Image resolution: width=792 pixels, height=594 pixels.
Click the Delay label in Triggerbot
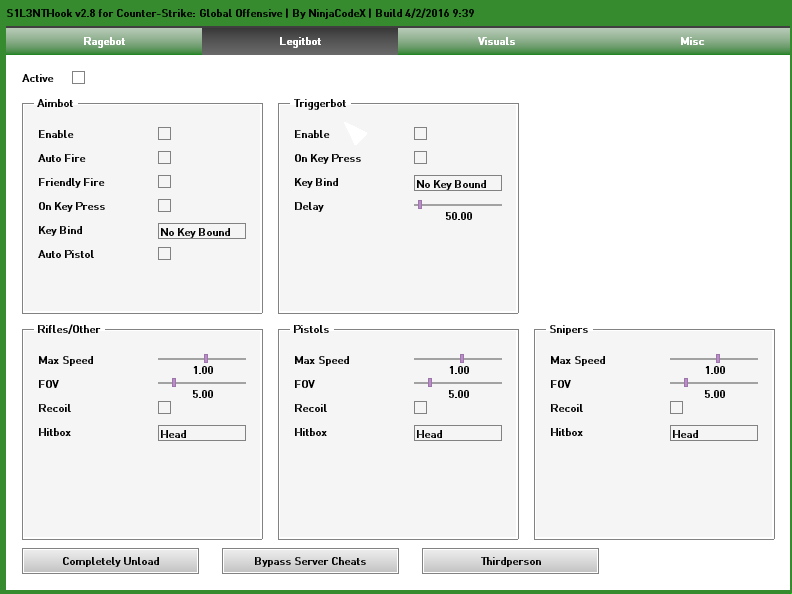[309, 206]
